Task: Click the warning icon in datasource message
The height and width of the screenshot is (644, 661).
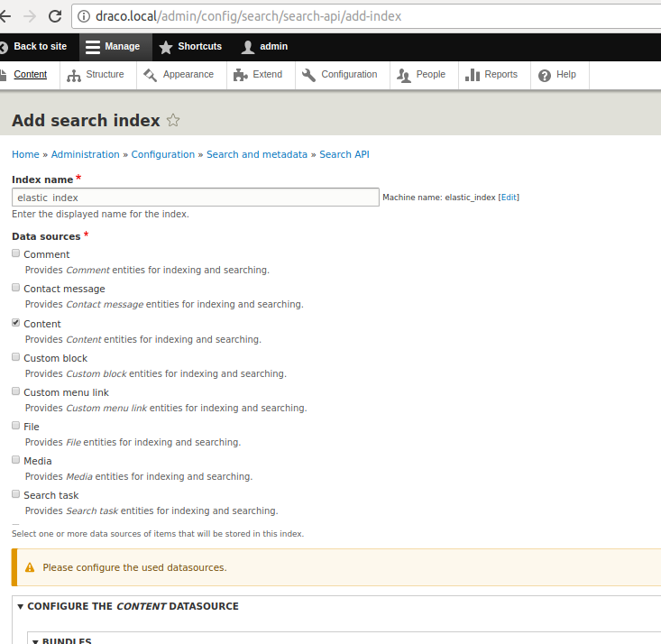Action: pos(30,567)
